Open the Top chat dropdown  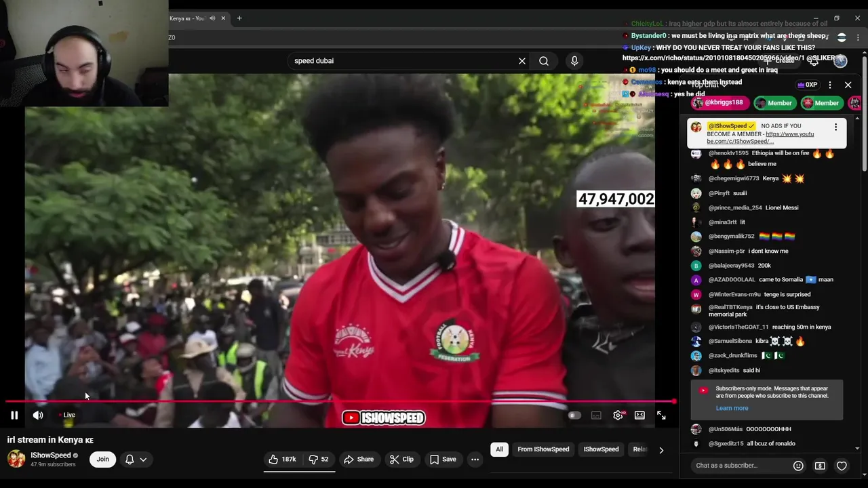point(709,85)
